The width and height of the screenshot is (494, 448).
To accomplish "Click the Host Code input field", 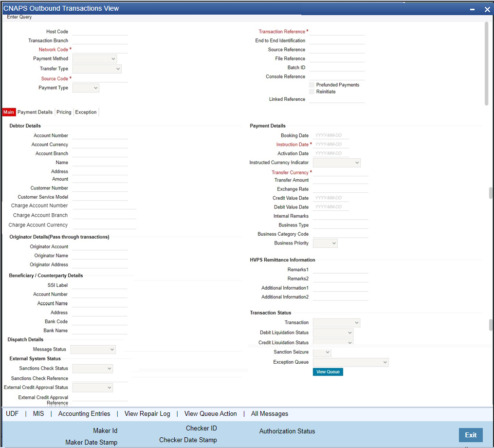I will point(100,32).
